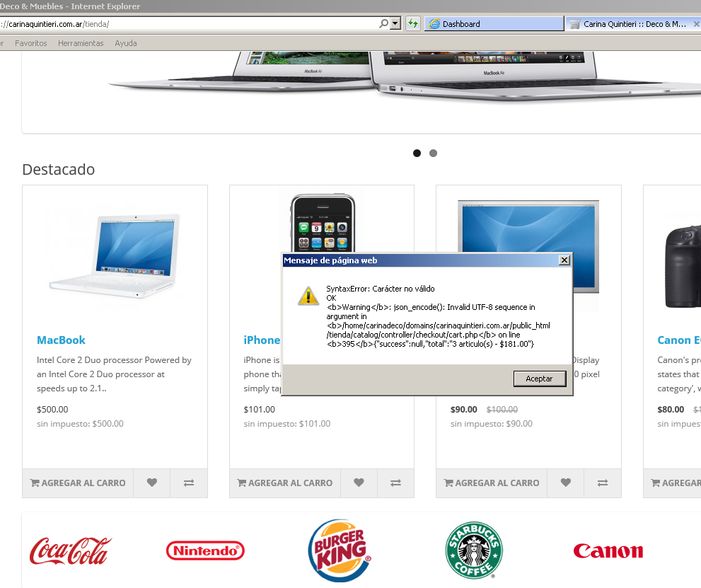Image resolution: width=701 pixels, height=588 pixels.
Task: Click in the URL address field
Action: [187, 24]
